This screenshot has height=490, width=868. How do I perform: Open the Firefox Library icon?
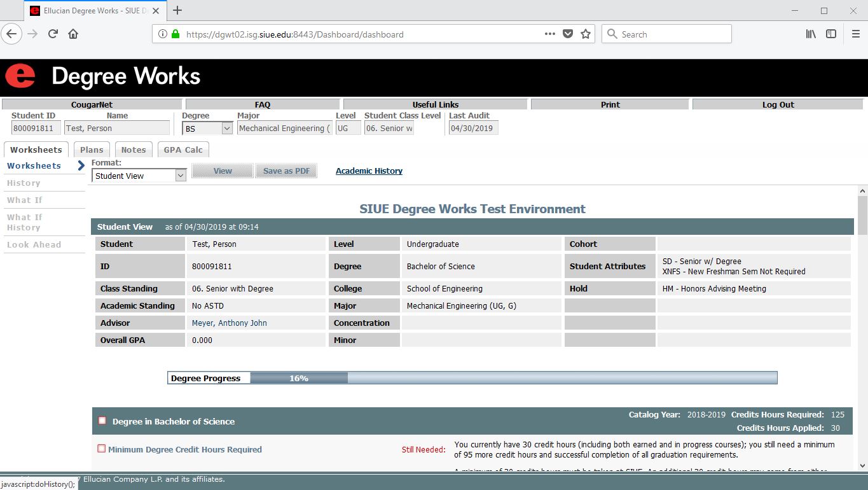click(811, 34)
